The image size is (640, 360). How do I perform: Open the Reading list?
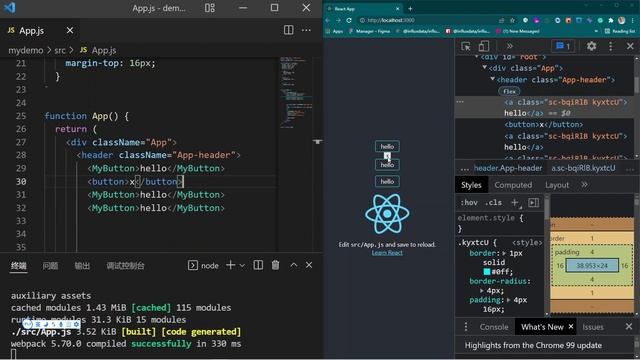[x=619, y=31]
